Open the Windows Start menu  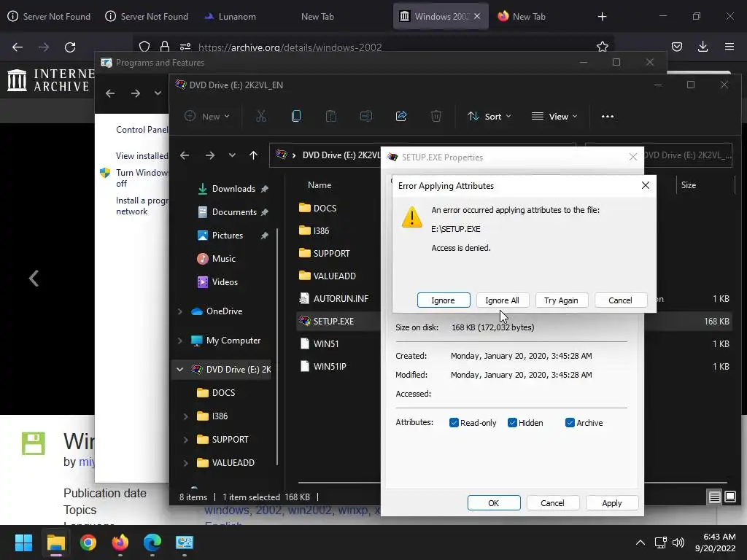23,542
